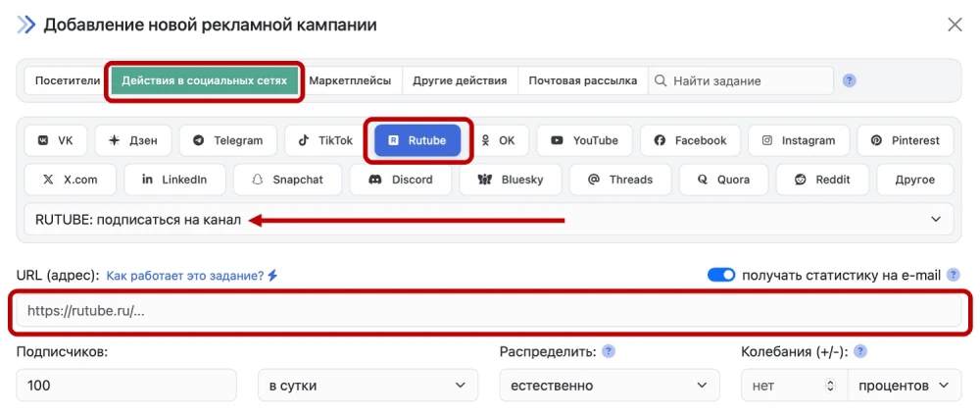Open the 'в сутки' period dropdown

click(367, 386)
